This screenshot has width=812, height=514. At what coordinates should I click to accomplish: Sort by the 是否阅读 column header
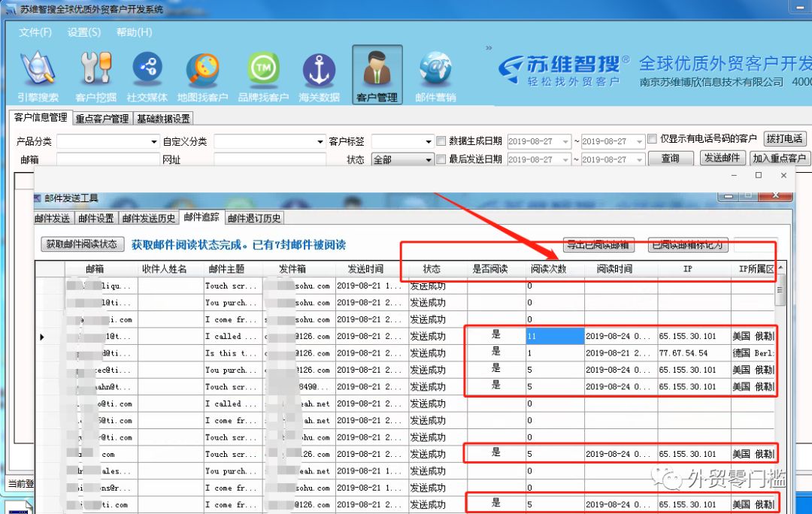click(x=496, y=268)
